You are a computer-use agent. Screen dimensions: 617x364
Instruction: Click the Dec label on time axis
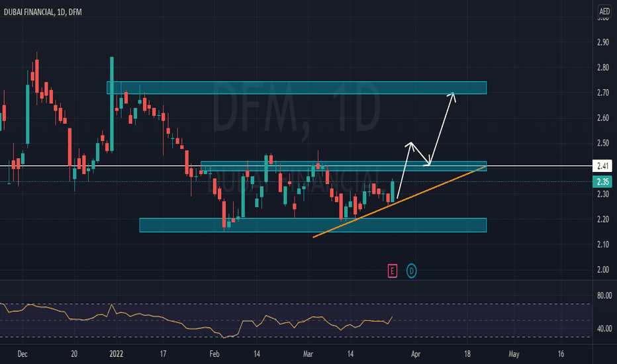tap(23, 354)
